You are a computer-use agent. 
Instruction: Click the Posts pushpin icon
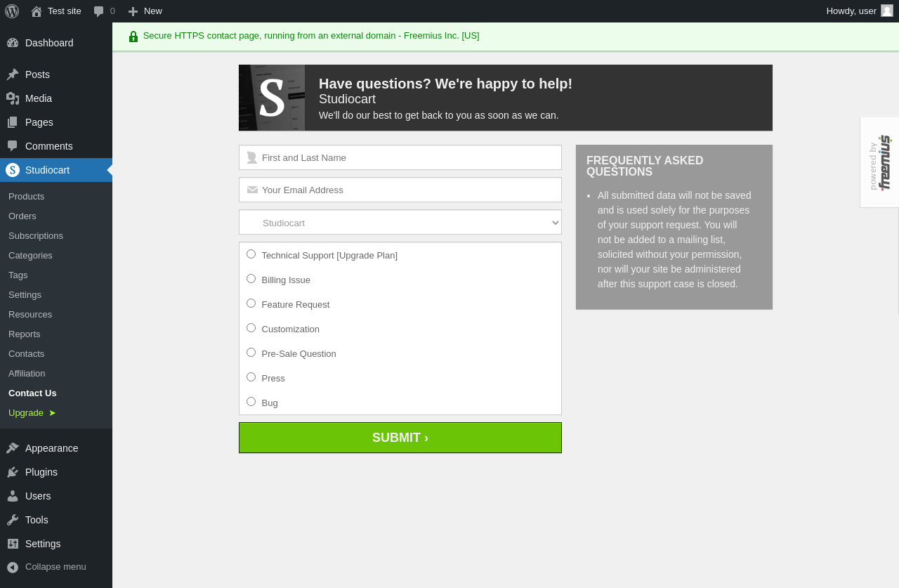pyautogui.click(x=13, y=74)
